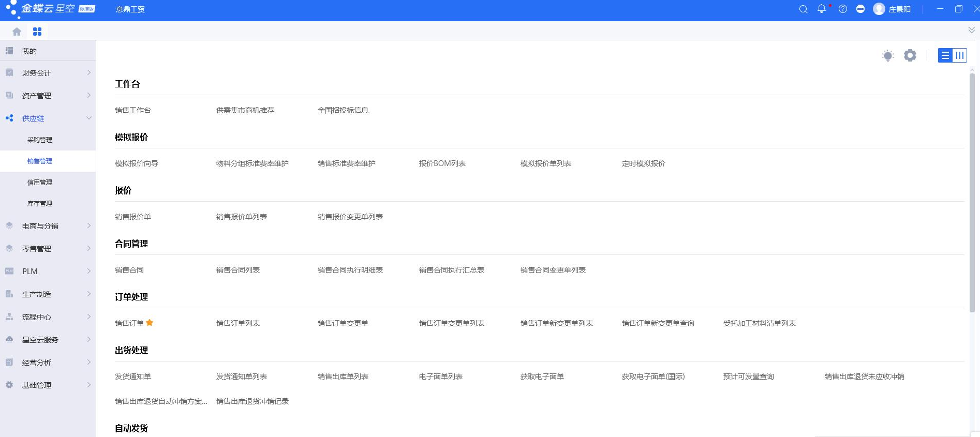Open 销售出库退货冲销记录
Viewport: 980px width, 437px height.
(x=253, y=401)
